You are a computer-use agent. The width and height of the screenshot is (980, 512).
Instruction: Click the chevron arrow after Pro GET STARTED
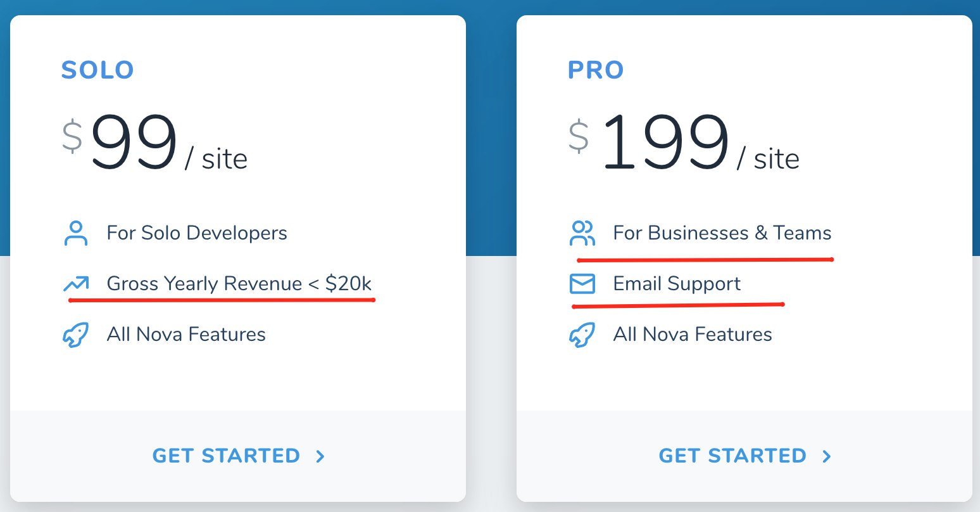click(x=827, y=456)
